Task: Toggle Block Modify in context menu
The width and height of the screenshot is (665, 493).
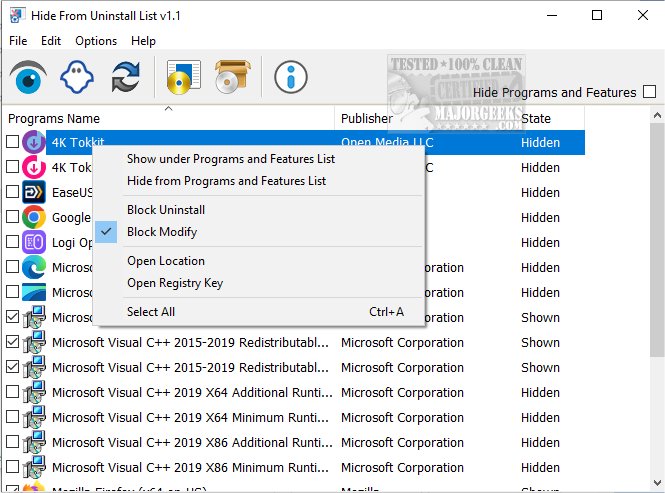Action: [259, 232]
